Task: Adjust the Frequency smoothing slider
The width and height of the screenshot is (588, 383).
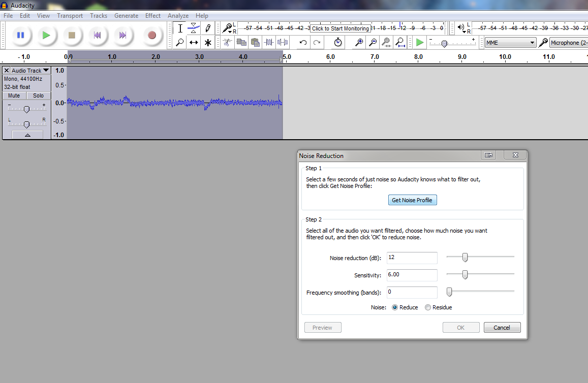Action: [x=449, y=292]
